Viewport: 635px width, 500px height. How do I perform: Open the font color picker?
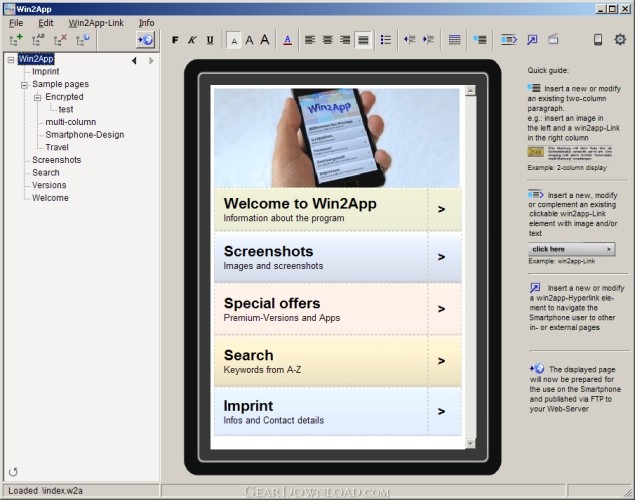(287, 40)
